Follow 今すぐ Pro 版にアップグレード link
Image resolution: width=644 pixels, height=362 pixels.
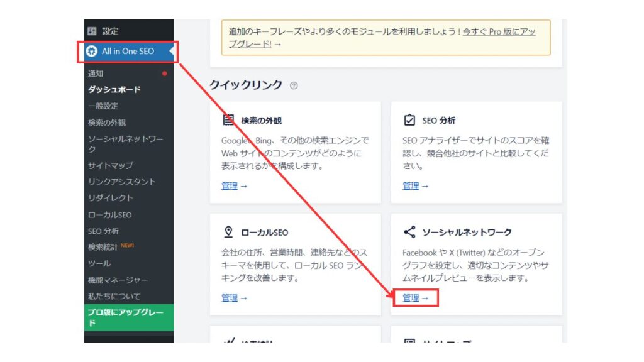pos(382,37)
